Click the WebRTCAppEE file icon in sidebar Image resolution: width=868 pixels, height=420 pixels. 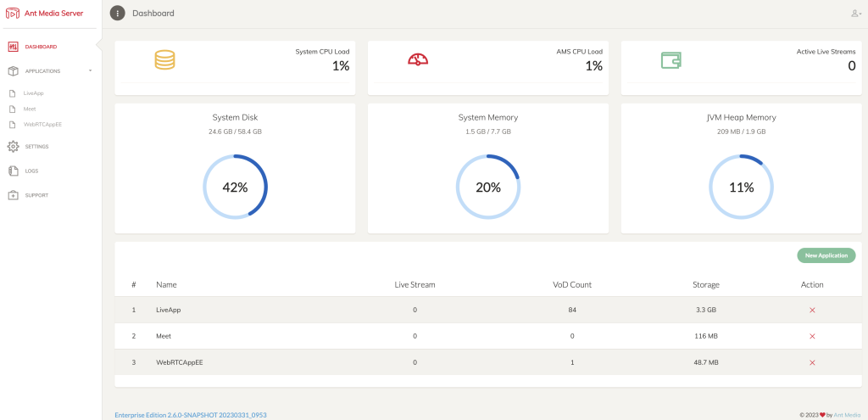click(x=12, y=125)
